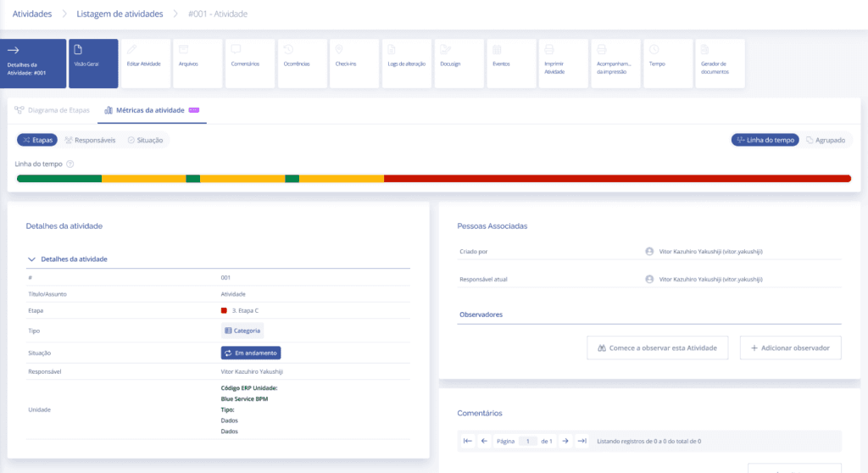Open the Comentários toolbar tile
The width and height of the screenshot is (868, 473).
click(x=250, y=63)
